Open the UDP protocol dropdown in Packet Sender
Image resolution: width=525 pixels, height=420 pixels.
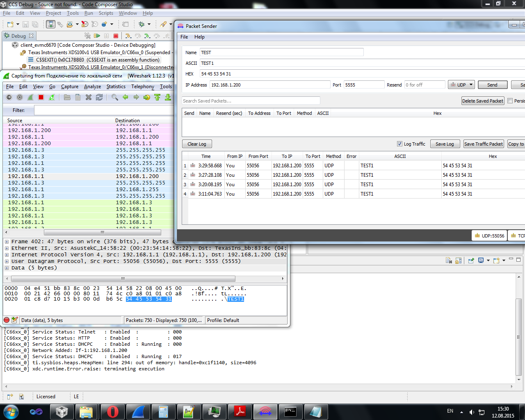461,85
